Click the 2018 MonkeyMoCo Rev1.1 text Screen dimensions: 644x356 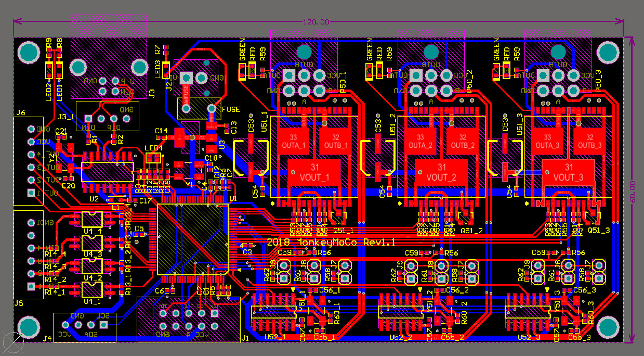[x=331, y=243]
